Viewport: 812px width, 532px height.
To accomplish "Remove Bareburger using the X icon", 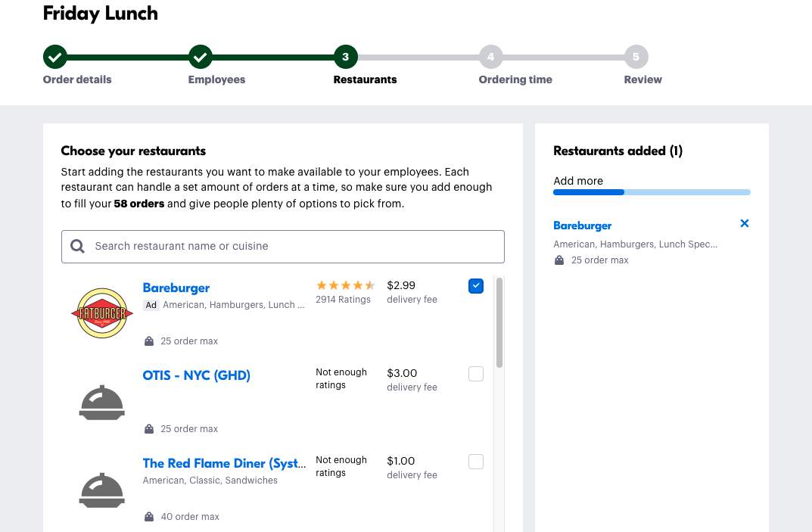I will 744,223.
